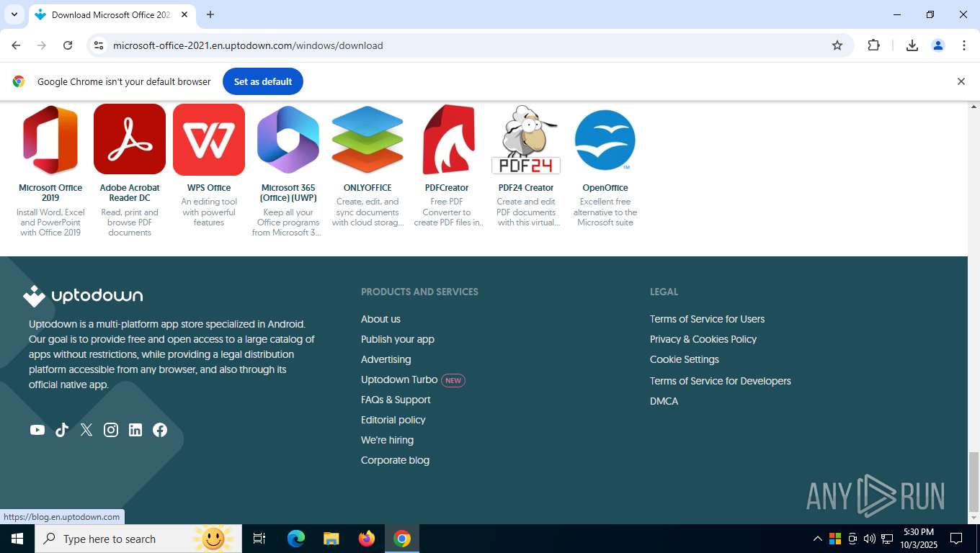Open FAQs & Support link
The width and height of the screenshot is (980, 553).
coord(396,400)
